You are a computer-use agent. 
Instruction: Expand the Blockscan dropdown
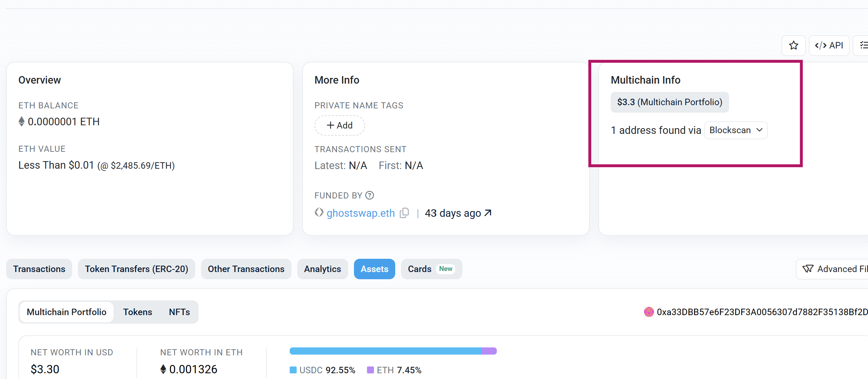click(x=736, y=130)
